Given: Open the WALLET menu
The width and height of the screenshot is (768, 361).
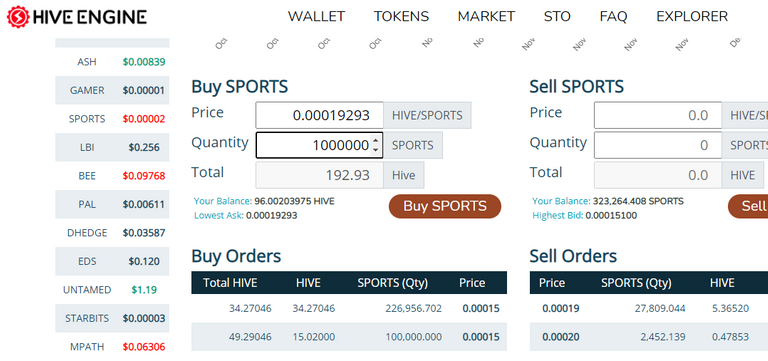Looking at the screenshot, I should pos(316,17).
